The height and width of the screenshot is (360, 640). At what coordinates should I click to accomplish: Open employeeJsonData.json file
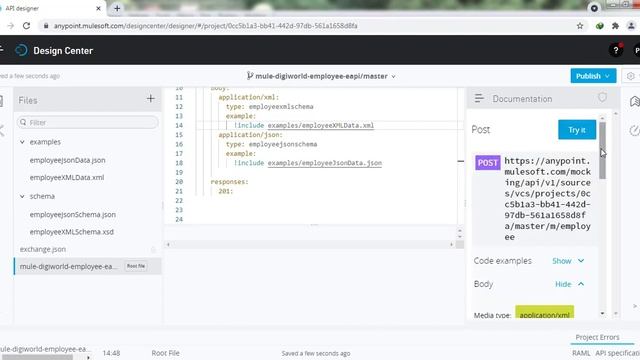tap(67, 160)
